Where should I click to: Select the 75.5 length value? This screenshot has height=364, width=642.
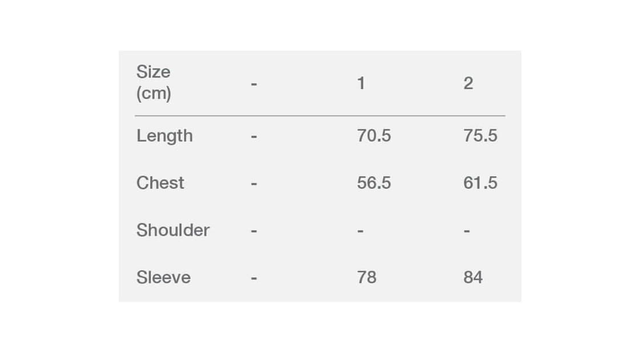tap(480, 136)
